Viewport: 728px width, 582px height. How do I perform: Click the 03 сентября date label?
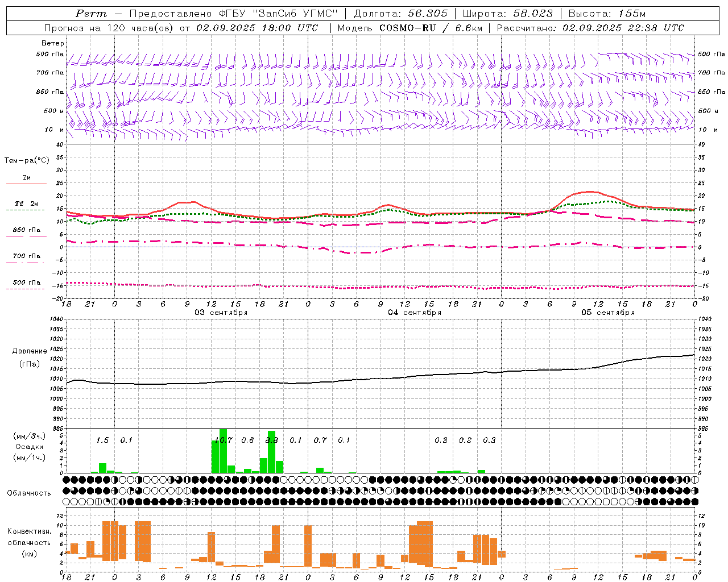click(221, 313)
